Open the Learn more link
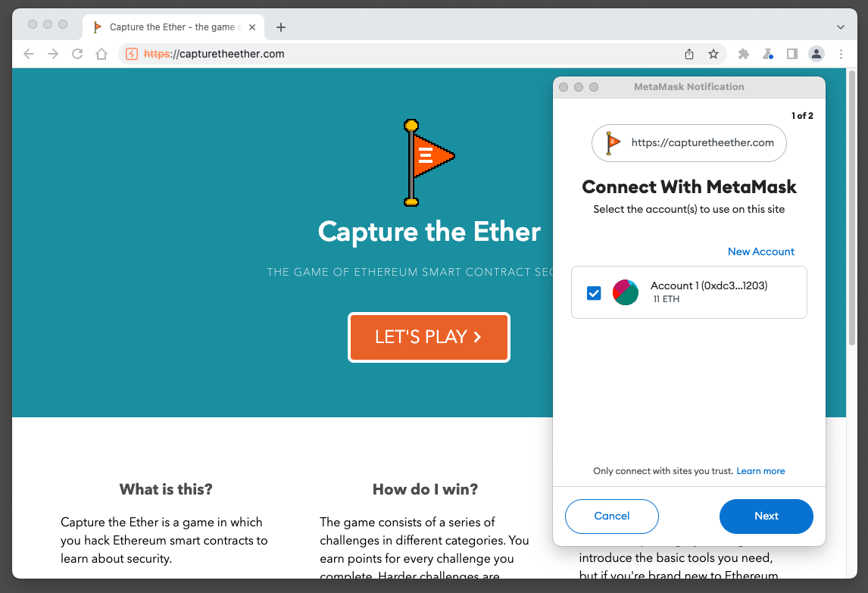Screen dimensions: 868x593 click(x=760, y=471)
